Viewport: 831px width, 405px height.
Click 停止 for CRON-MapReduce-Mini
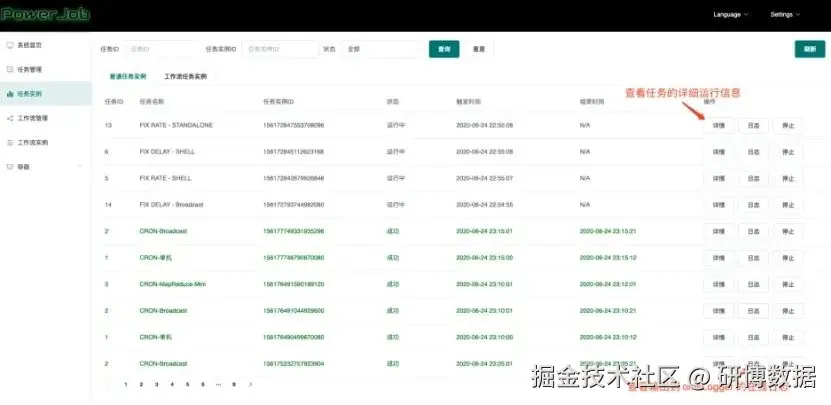(x=788, y=285)
